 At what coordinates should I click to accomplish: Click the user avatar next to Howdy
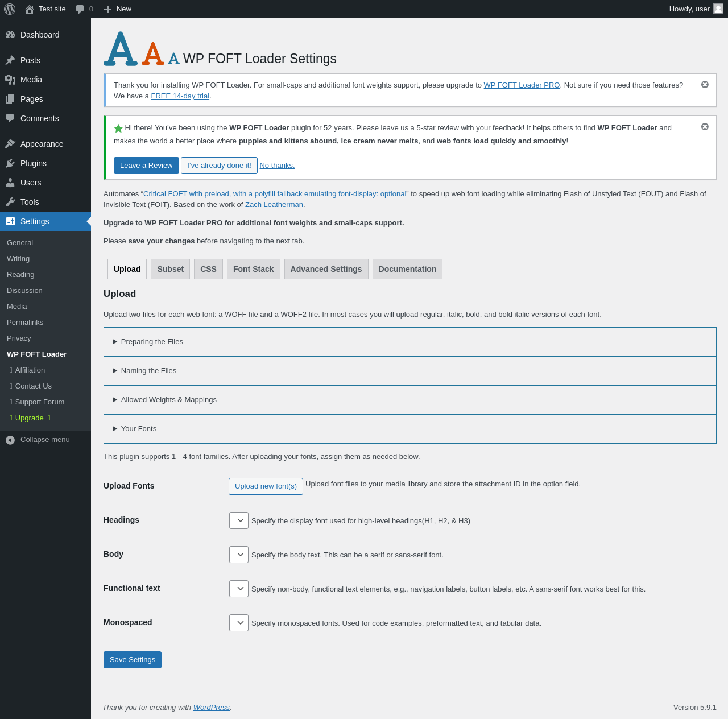click(x=718, y=9)
